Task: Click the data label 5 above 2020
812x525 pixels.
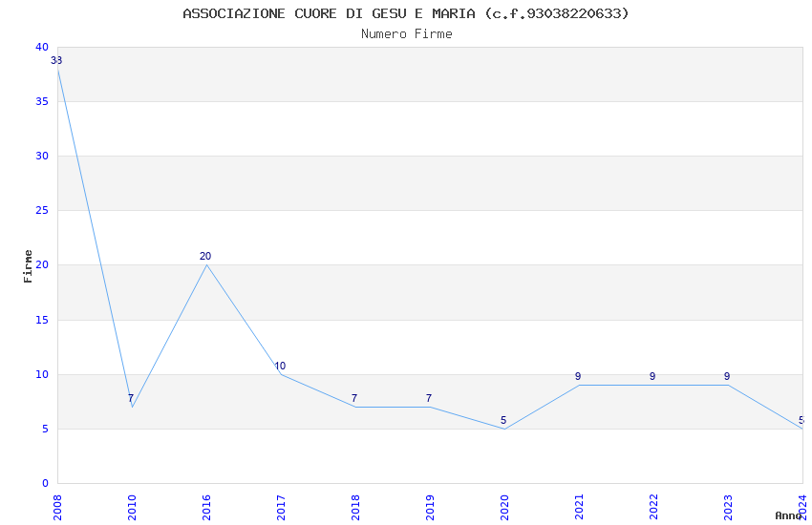Action: (503, 420)
